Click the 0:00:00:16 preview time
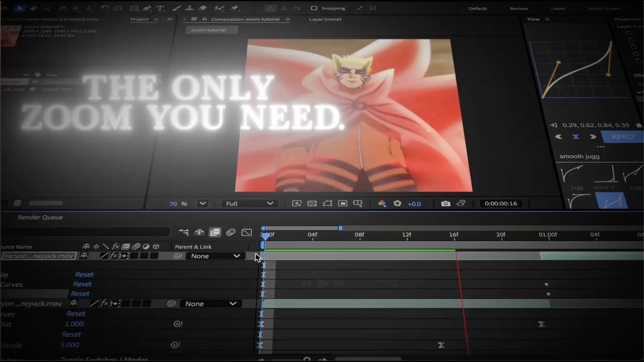The width and height of the screenshot is (644, 362). tap(501, 204)
